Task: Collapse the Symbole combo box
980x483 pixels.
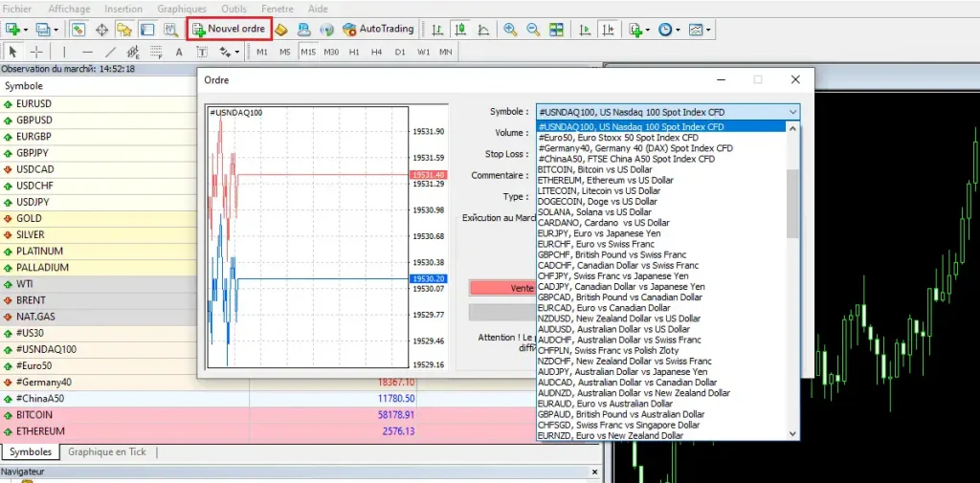Action: 792,112
